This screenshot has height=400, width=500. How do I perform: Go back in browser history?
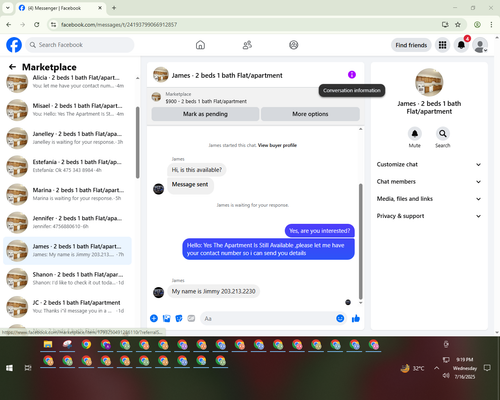9,25
